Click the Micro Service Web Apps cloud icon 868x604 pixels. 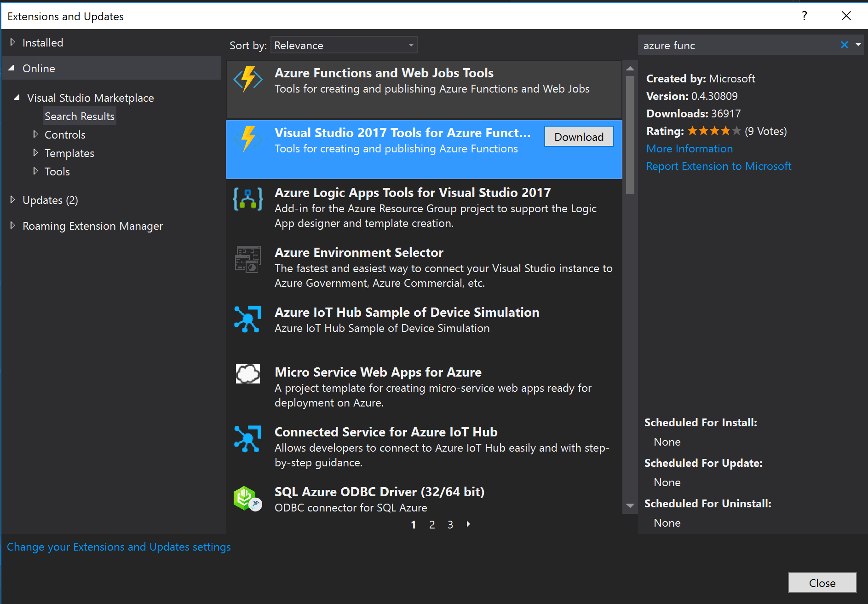pos(248,374)
